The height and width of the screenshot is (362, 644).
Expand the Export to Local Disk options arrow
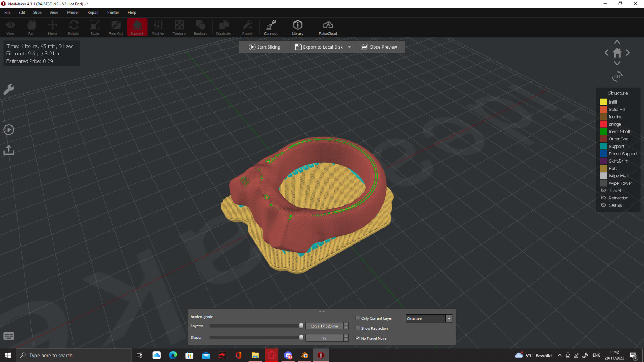(x=349, y=47)
